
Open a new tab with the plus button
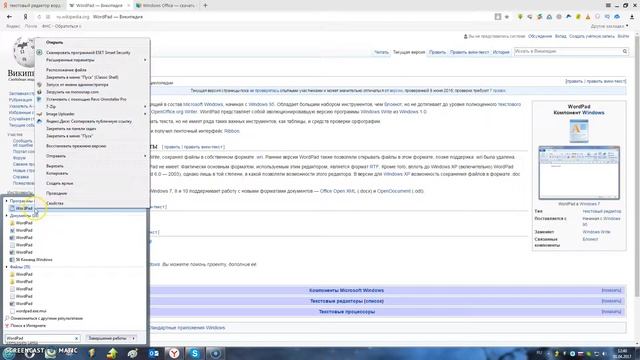(x=205, y=5)
